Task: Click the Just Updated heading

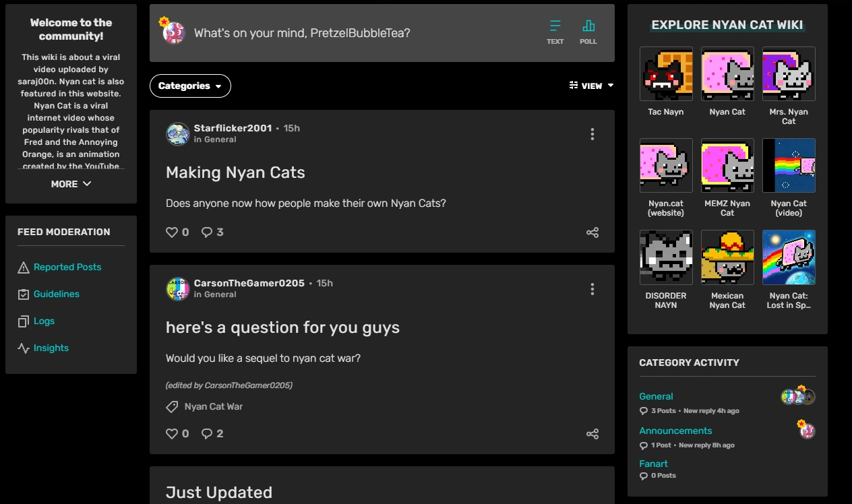Action: click(x=219, y=493)
